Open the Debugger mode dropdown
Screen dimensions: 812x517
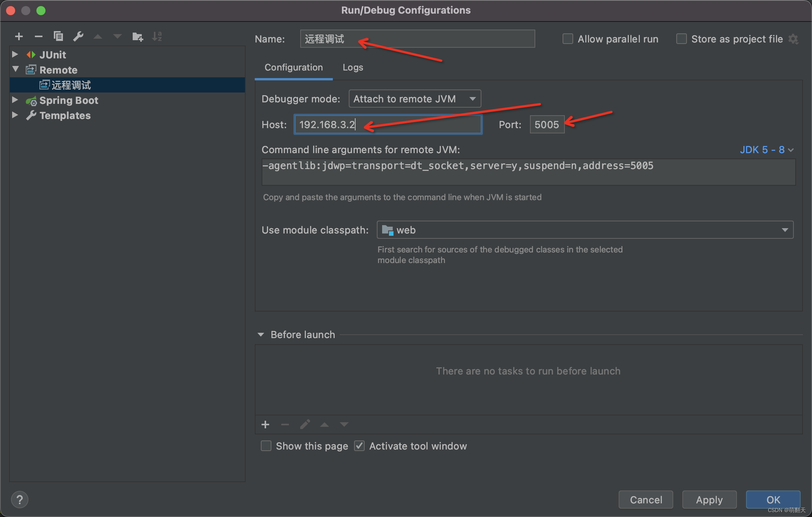click(x=414, y=99)
